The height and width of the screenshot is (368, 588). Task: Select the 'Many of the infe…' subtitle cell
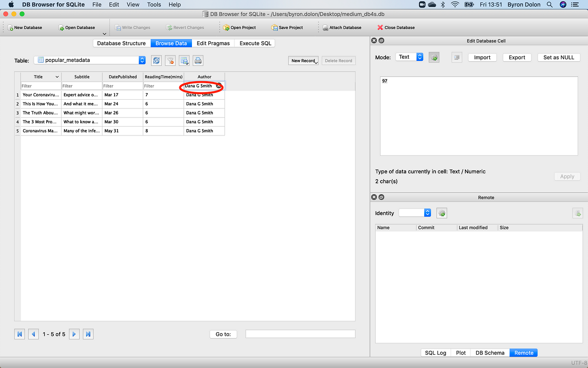click(x=82, y=131)
